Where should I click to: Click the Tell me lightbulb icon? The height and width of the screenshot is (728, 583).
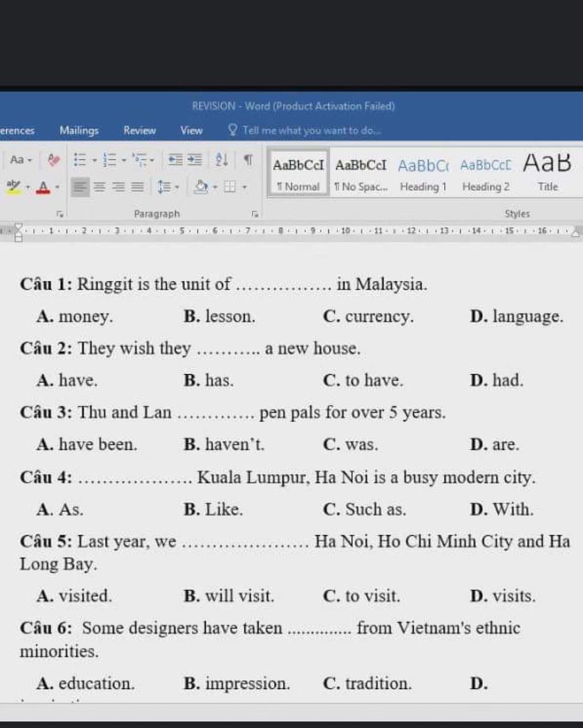coord(233,130)
